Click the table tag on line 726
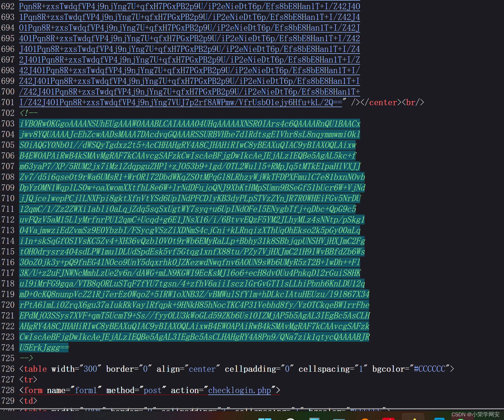504x420 pixels. [x=35, y=369]
